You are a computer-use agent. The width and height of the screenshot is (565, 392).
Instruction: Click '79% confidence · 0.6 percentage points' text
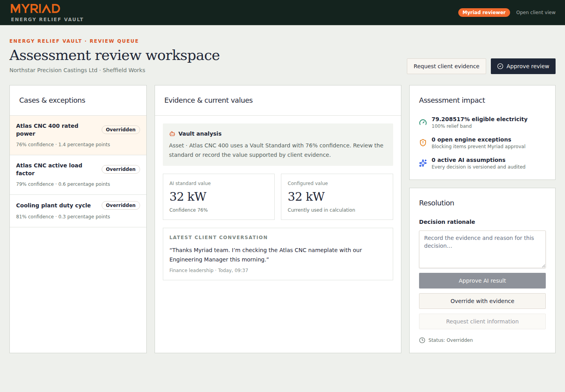point(63,184)
